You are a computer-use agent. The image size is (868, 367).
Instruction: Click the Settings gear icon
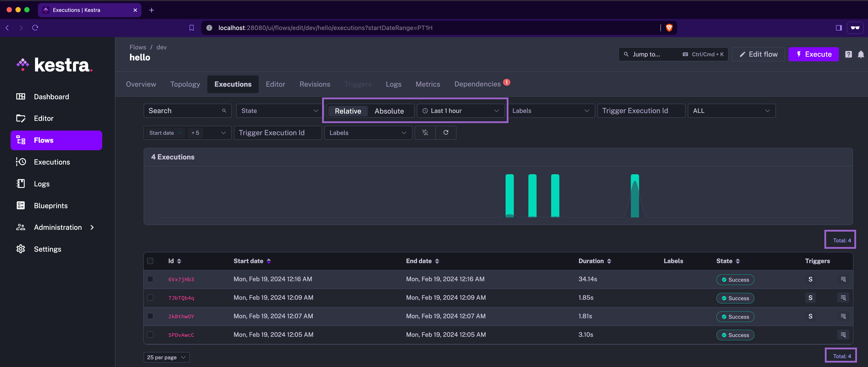click(20, 249)
